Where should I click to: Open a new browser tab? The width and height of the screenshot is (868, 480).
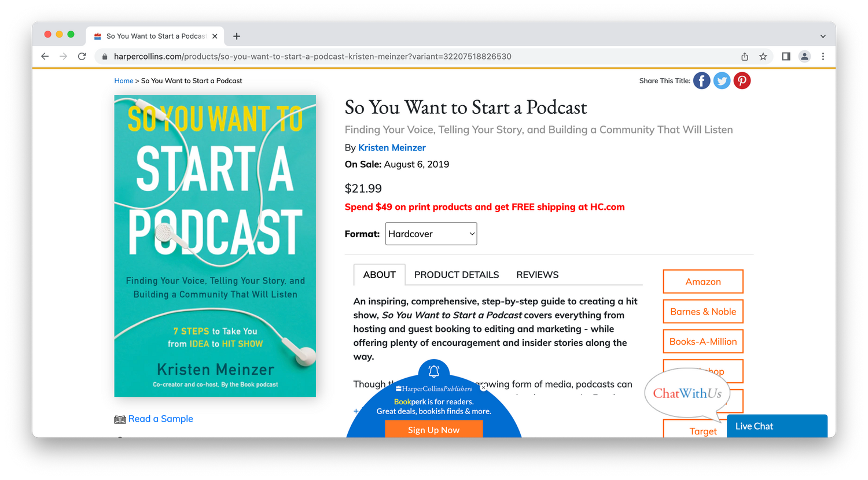(x=237, y=36)
